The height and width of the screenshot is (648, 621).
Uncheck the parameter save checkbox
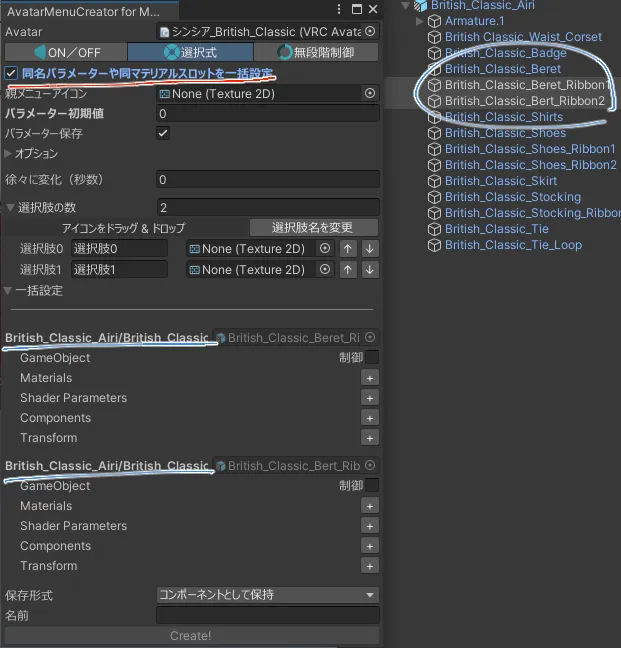point(163,133)
